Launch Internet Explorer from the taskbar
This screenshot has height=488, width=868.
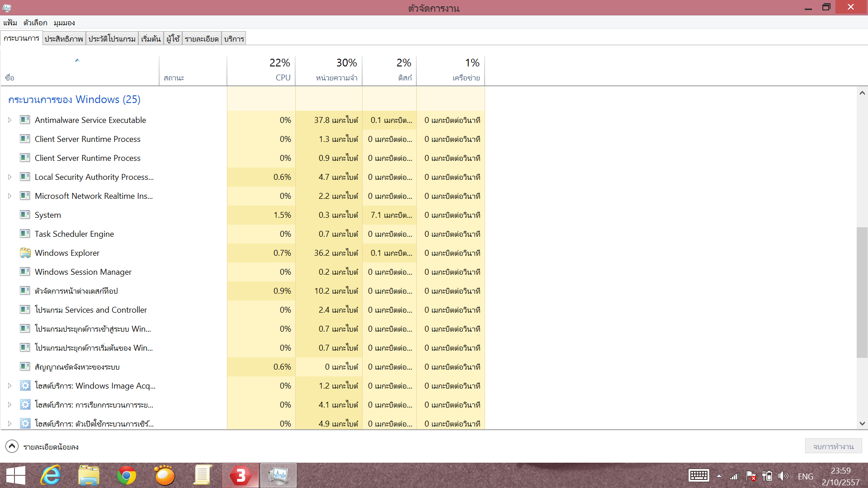pyautogui.click(x=51, y=475)
